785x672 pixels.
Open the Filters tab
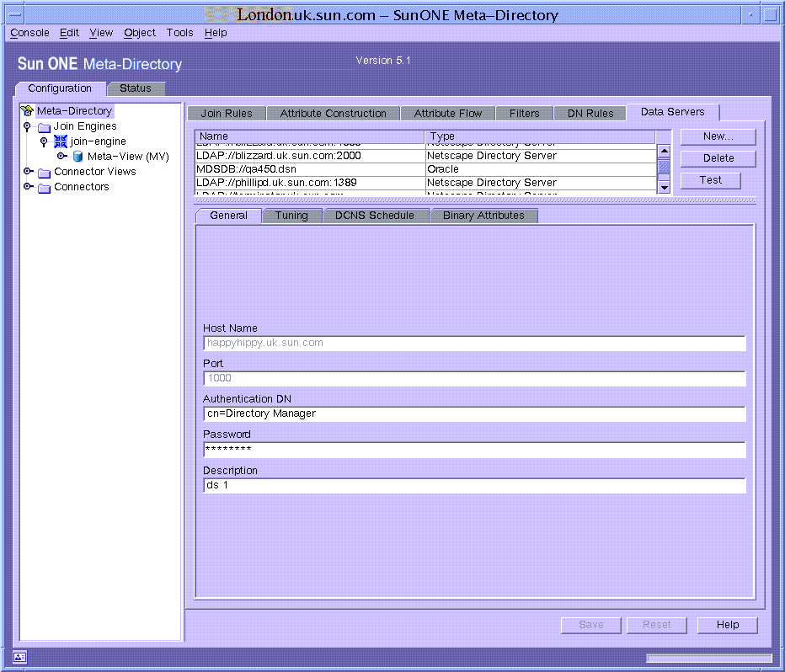point(524,114)
